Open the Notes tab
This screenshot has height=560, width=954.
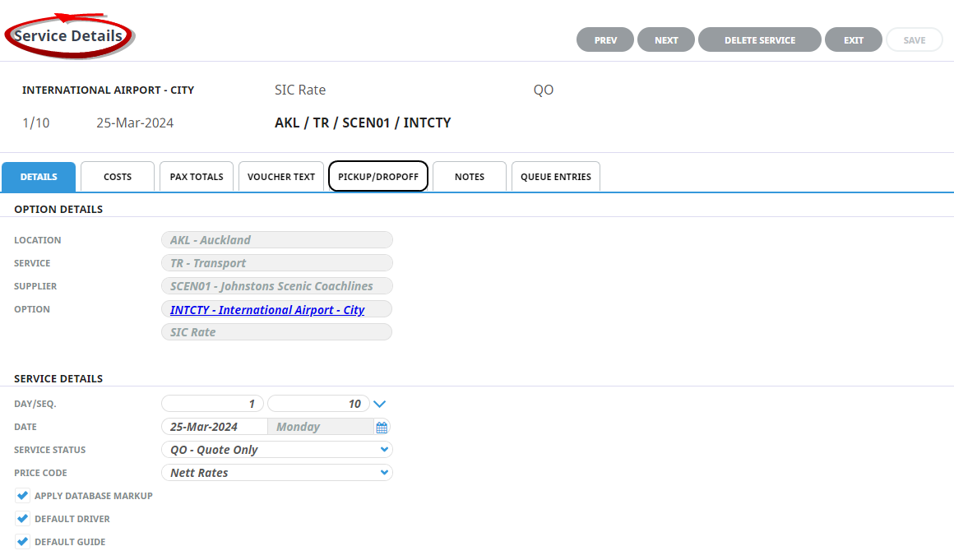[x=470, y=177]
